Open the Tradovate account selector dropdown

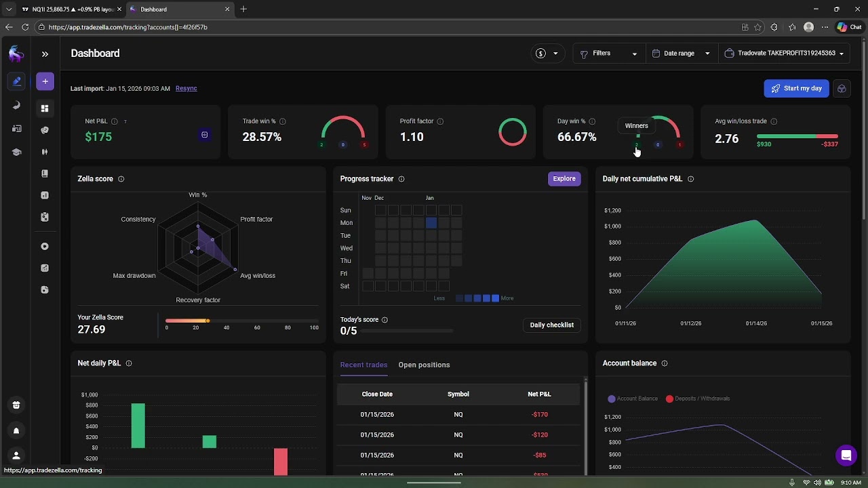coord(784,54)
